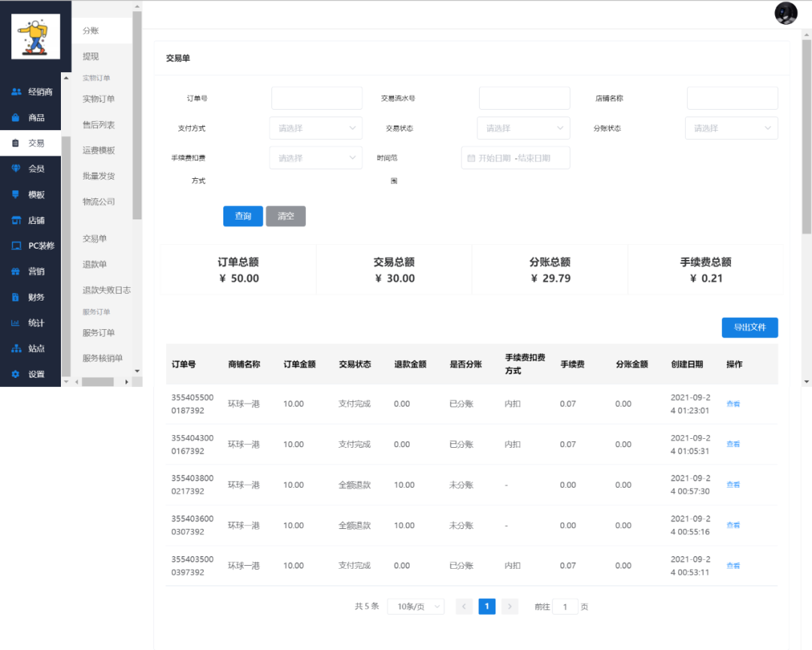
Task: Click the 会员 diamond icon
Action: coord(16,168)
